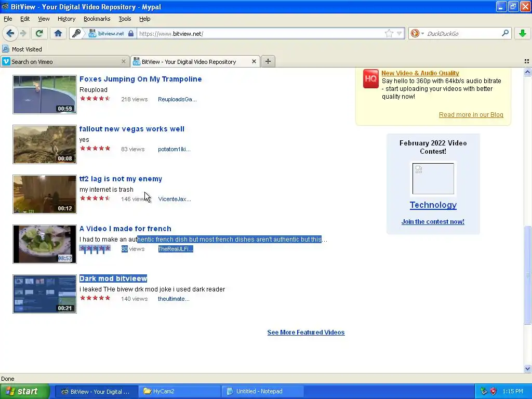Click in the DuckDuckGo search box
532x399 pixels.
(462, 34)
